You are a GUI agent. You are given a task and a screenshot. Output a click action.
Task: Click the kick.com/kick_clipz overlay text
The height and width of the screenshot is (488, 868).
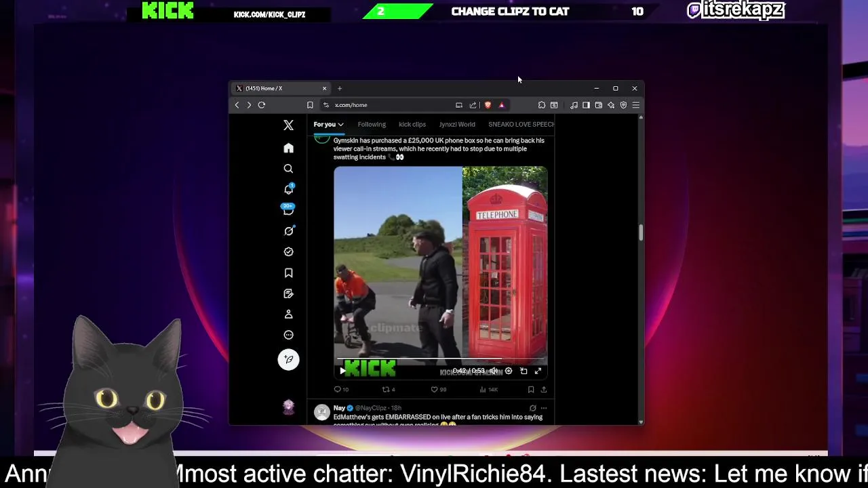(x=269, y=14)
